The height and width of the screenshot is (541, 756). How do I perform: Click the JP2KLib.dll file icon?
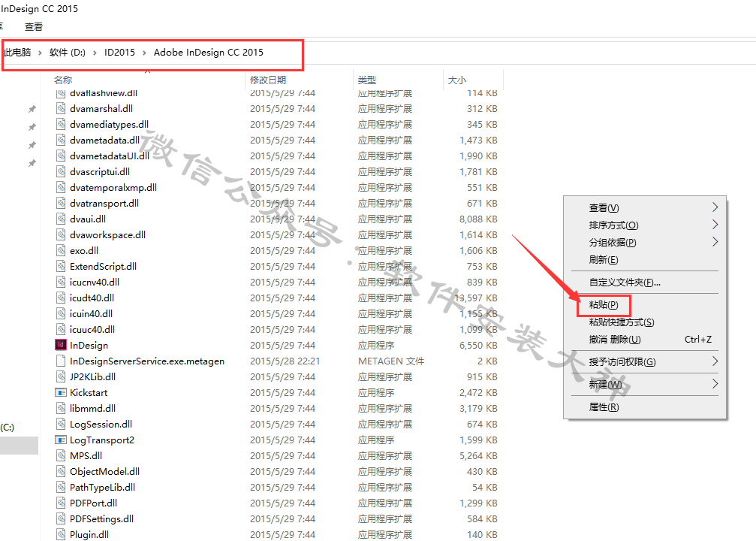tap(61, 376)
